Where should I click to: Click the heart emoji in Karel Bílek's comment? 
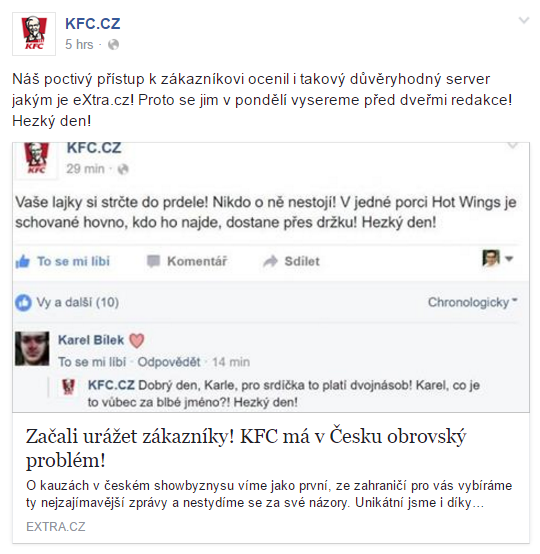click(137, 341)
